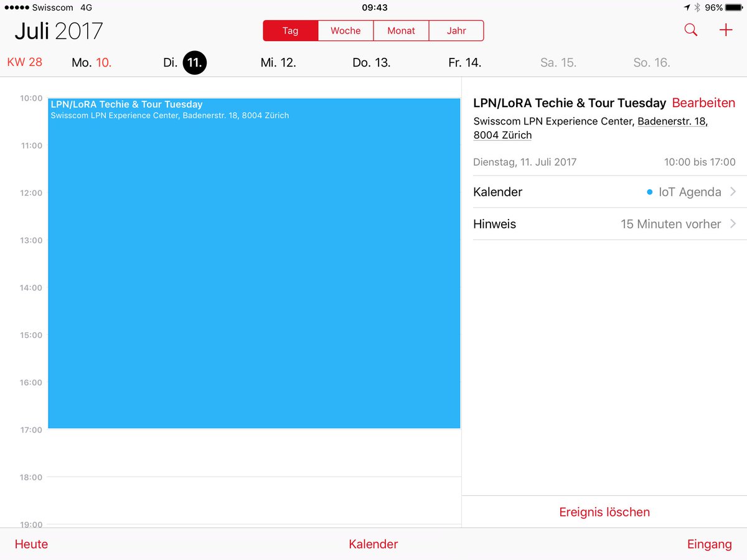Tap the event detail title LPN/LoRA Techie & Tour Tuesday
The image size is (747, 560).
(570, 103)
